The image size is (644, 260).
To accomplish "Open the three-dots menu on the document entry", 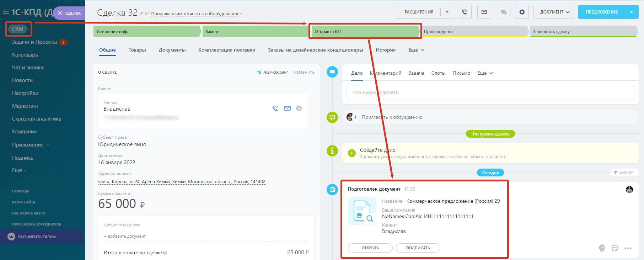I will [628, 248].
